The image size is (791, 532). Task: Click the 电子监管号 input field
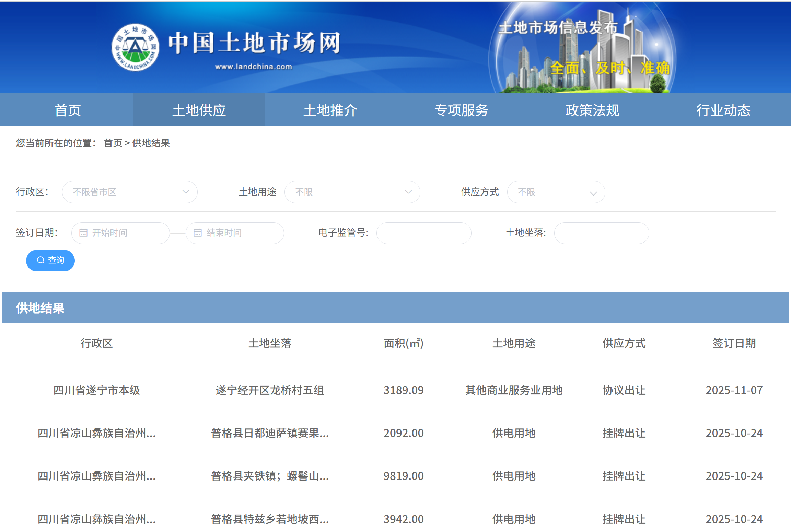423,233
